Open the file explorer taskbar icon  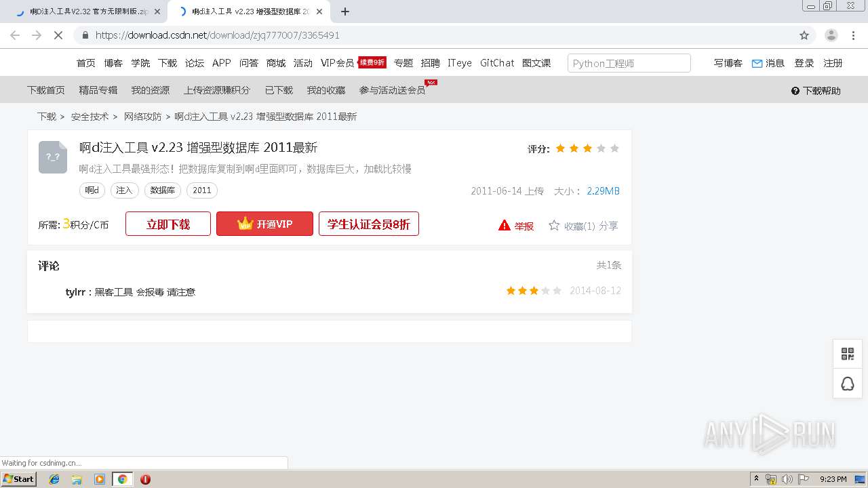tap(77, 479)
